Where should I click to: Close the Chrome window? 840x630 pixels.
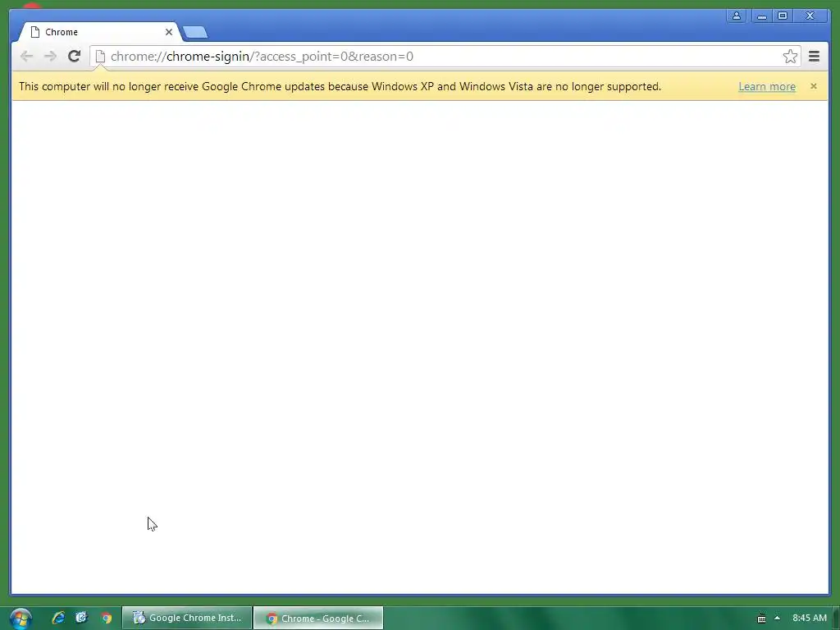point(810,16)
